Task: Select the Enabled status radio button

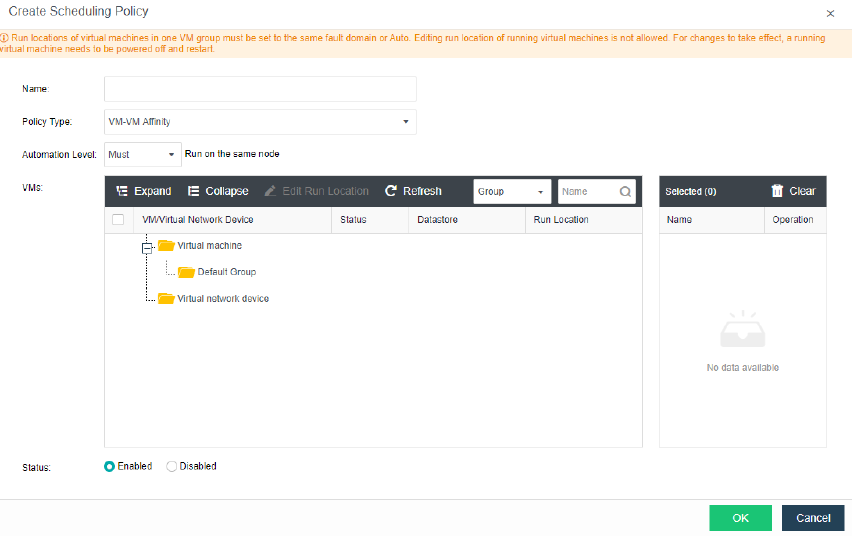Action: pos(110,466)
